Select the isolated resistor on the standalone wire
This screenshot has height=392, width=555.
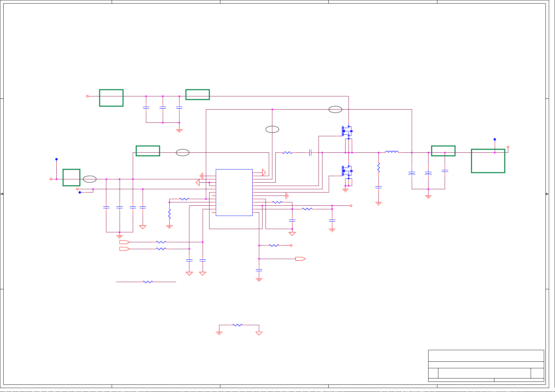point(148,282)
